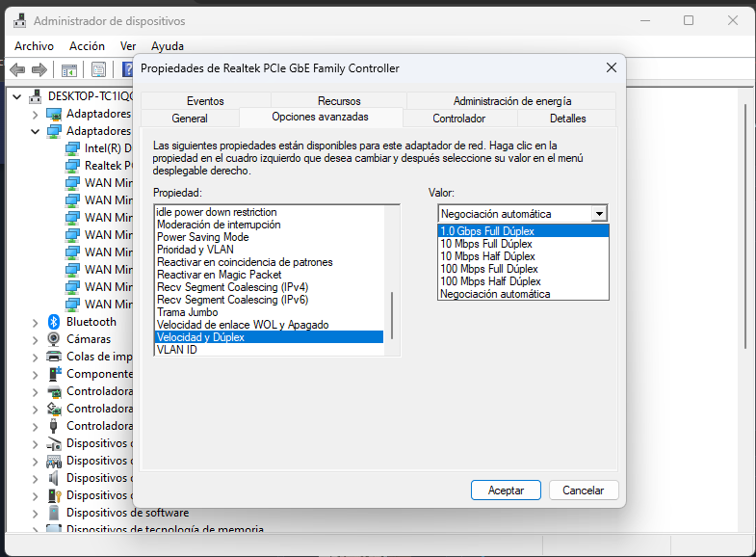
Task: Click the Realtek network adapter icon
Action: pos(73,166)
